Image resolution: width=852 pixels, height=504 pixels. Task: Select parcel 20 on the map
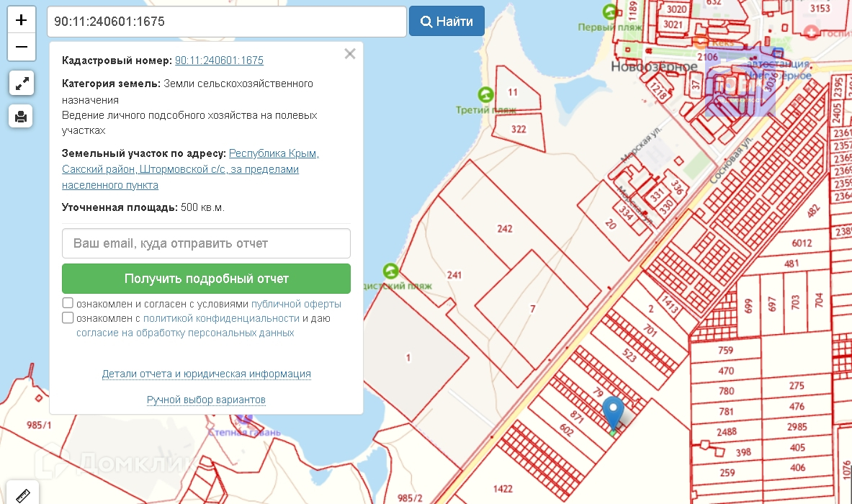(610, 224)
